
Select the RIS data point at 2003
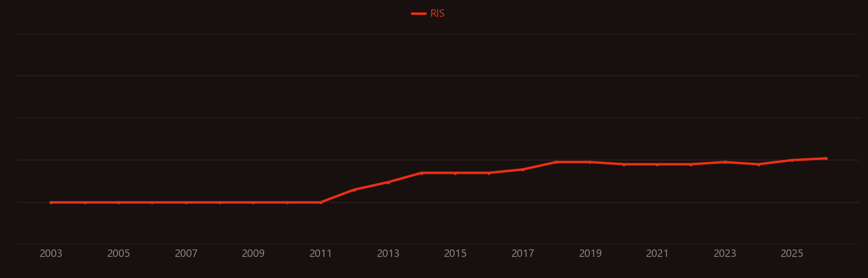click(x=51, y=202)
